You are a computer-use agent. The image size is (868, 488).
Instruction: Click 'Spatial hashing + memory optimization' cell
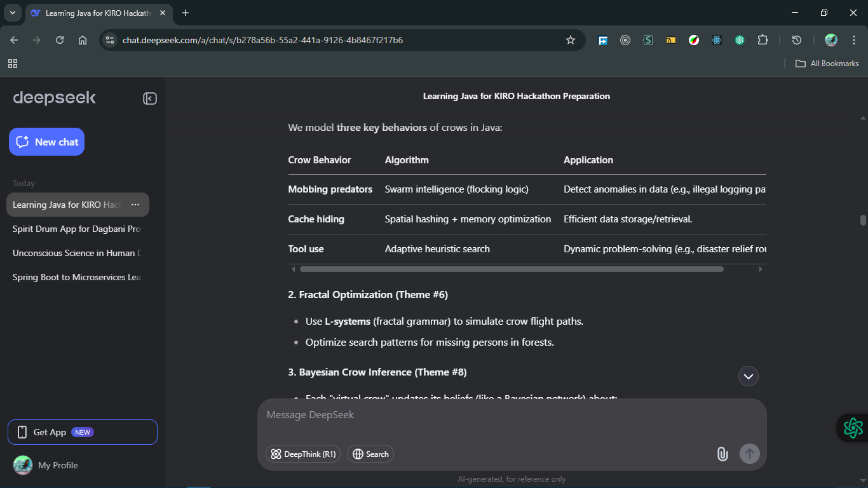pos(468,219)
